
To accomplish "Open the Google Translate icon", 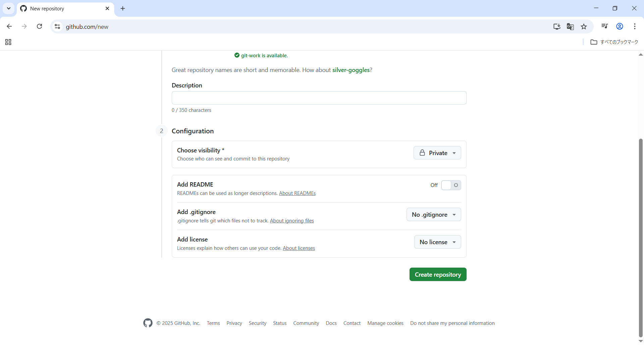I will click(570, 26).
